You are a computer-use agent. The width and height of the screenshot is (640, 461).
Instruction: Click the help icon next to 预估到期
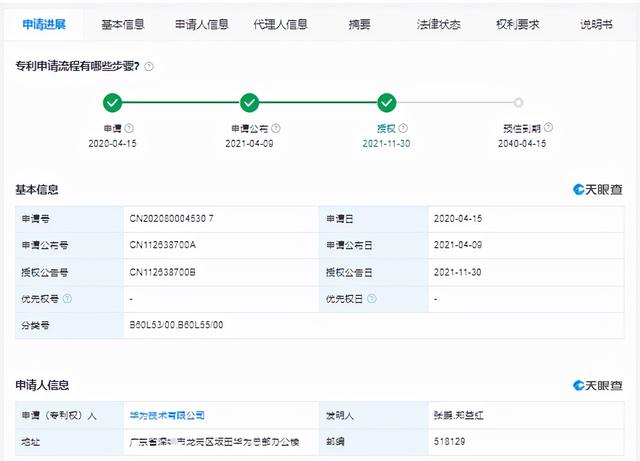click(x=549, y=127)
